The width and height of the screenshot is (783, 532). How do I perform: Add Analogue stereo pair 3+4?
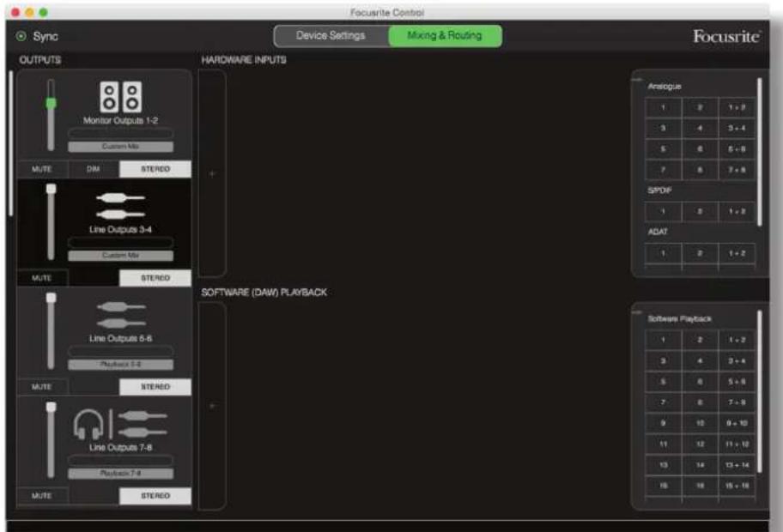pos(737,128)
